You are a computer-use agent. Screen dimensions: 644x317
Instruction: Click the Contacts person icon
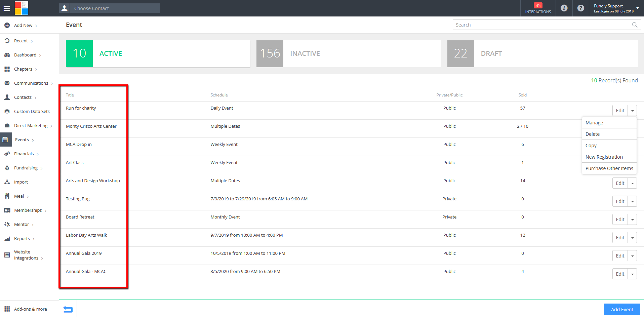pyautogui.click(x=7, y=97)
